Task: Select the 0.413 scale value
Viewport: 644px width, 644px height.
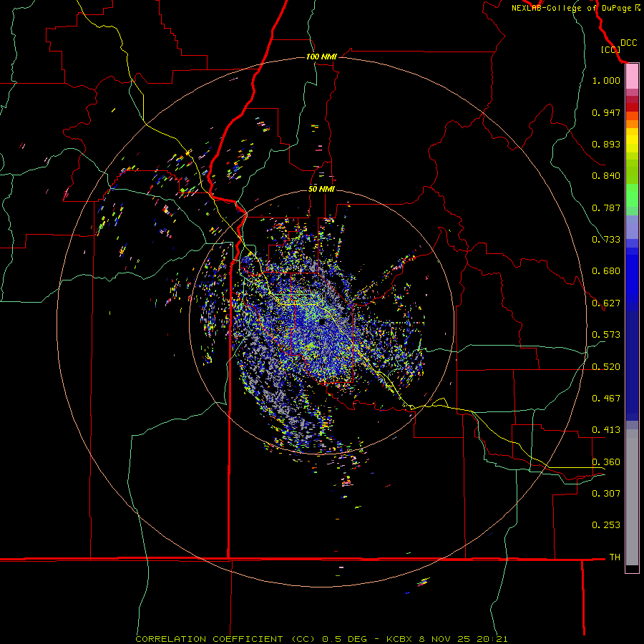Action: pos(606,430)
